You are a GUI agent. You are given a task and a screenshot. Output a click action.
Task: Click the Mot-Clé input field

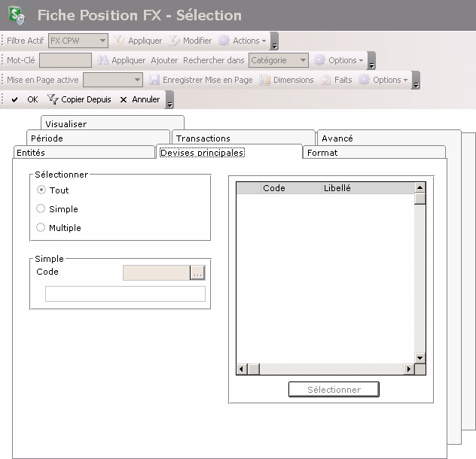(66, 60)
